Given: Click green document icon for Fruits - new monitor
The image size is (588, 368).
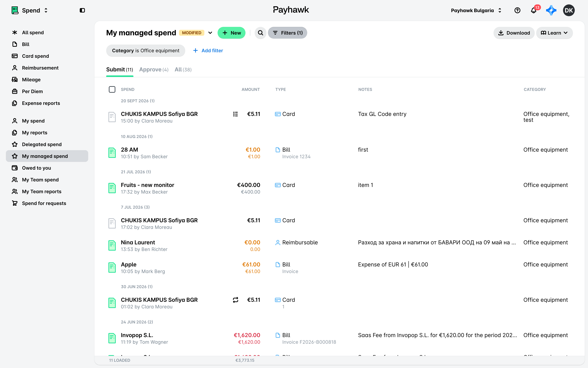Looking at the screenshot, I should (112, 188).
